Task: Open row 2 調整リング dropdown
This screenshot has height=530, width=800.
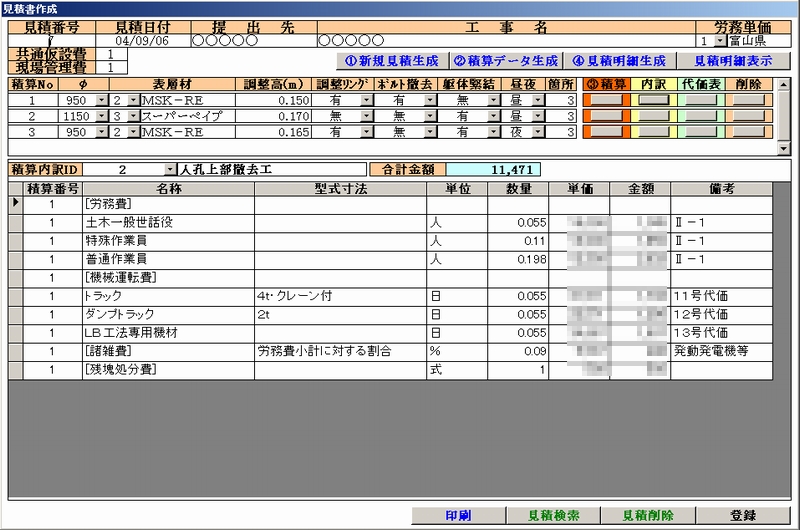Action: pos(366,116)
